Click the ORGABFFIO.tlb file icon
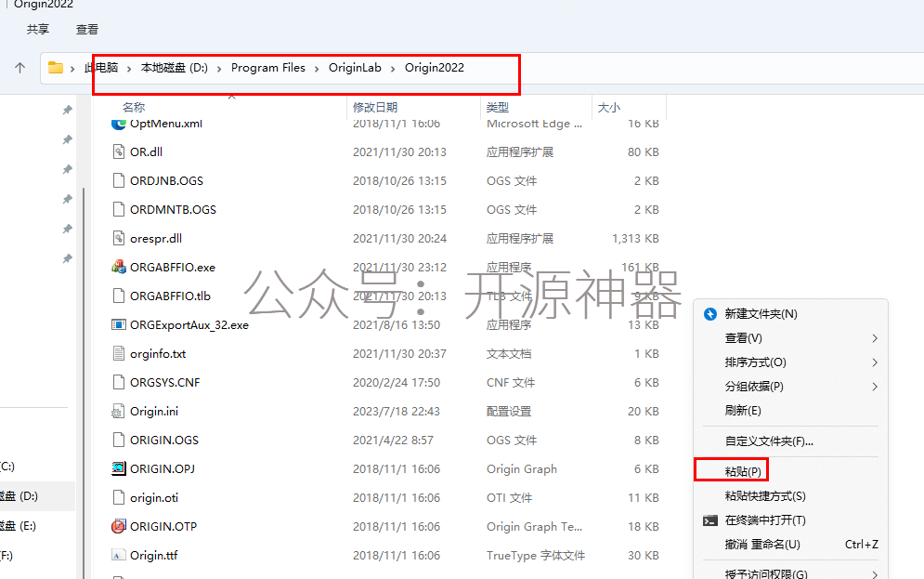The height and width of the screenshot is (579, 924). tap(119, 296)
